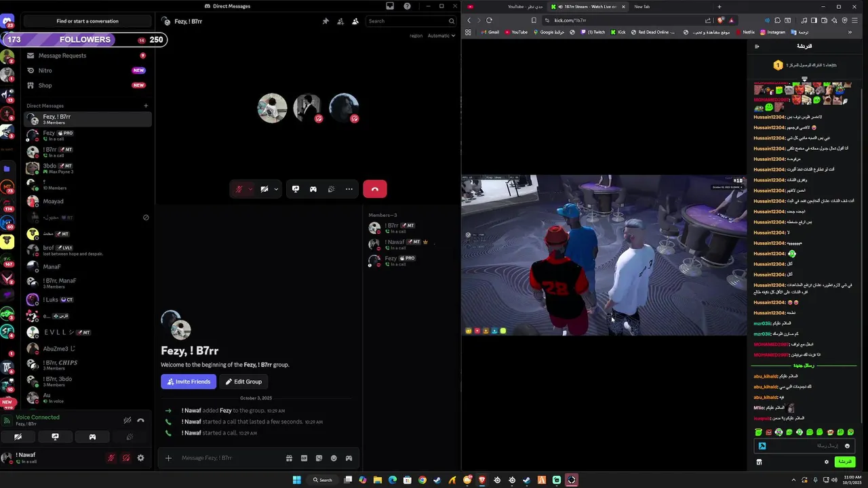Viewport: 868px width, 488px height.
Task: Open the soundboard in call controls
Action: 331,189
